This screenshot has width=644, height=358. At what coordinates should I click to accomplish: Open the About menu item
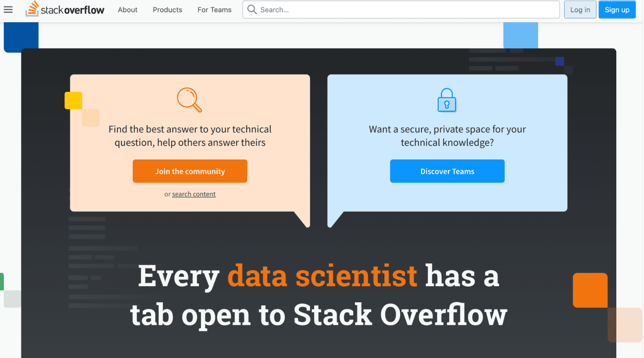[x=128, y=10]
